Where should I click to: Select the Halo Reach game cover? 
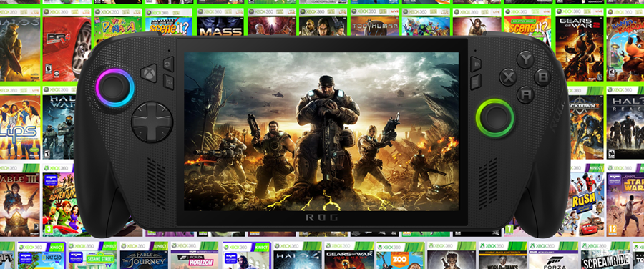tap(625, 122)
